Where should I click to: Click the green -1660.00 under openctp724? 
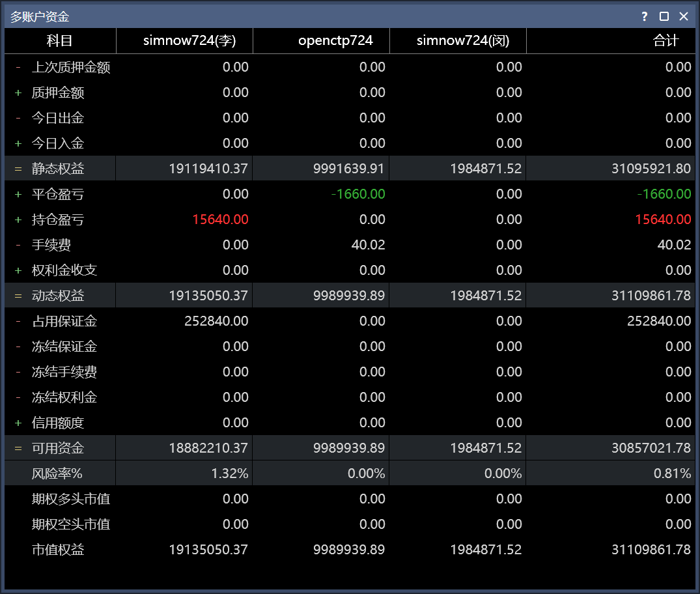point(358,194)
